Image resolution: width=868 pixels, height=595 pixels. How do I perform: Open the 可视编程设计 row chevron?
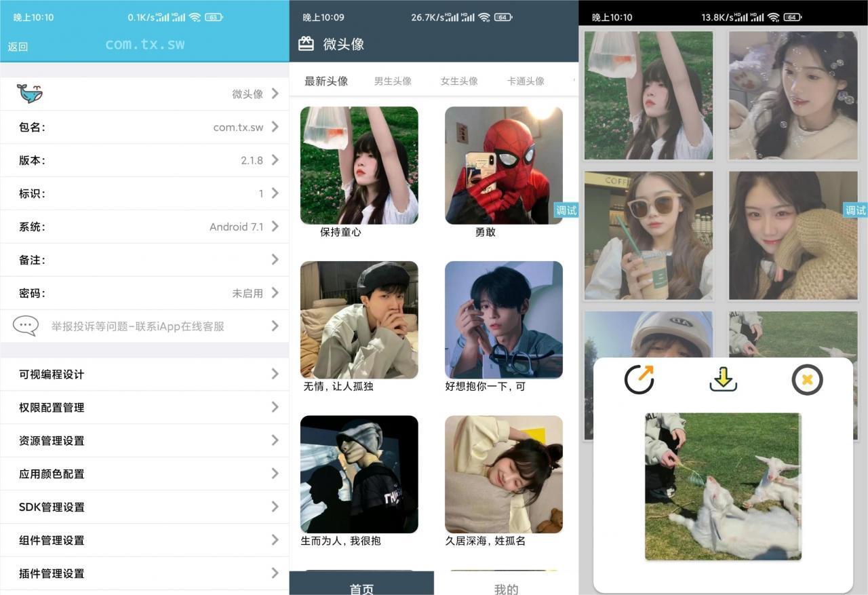(275, 374)
